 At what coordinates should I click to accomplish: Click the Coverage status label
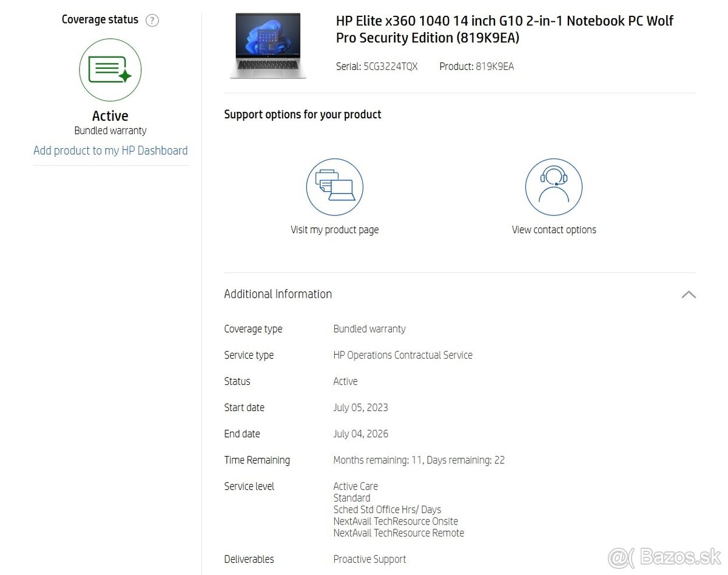100,19
